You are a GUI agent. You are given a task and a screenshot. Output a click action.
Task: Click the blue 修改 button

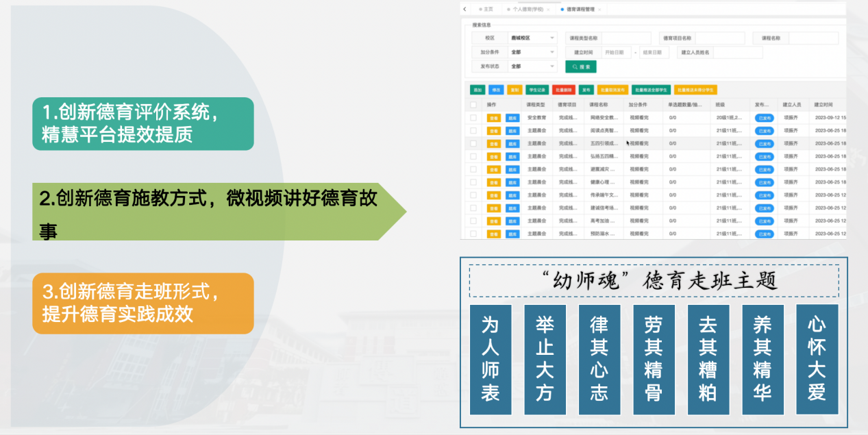[496, 90]
